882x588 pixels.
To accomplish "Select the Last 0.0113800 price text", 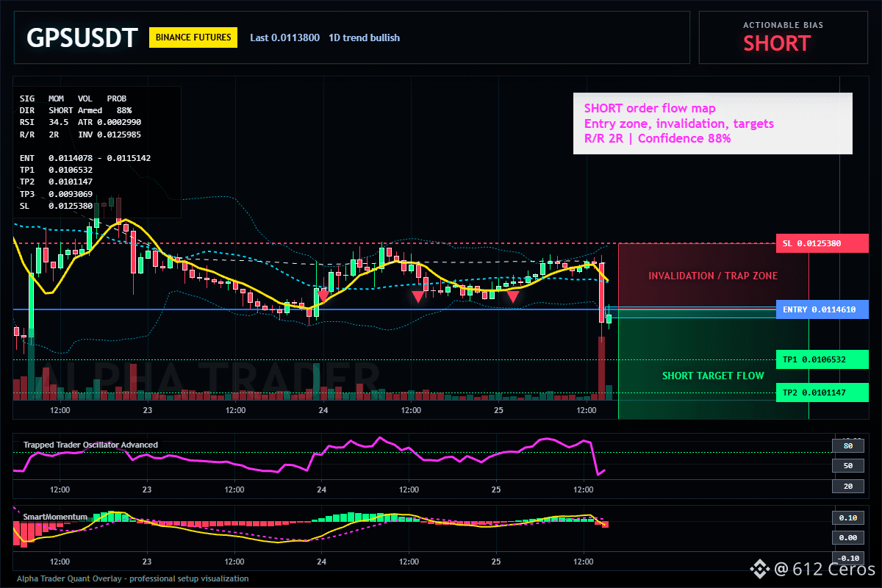I will (285, 37).
